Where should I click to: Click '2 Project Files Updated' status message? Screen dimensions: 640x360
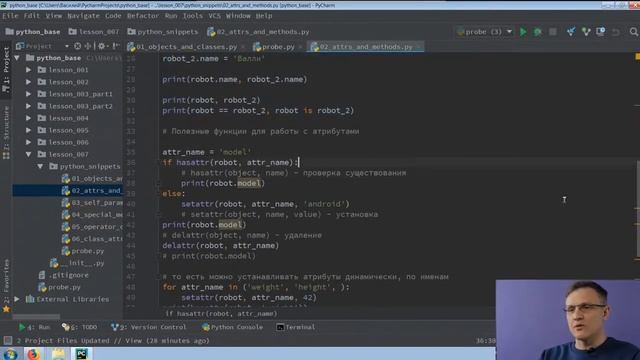113,340
